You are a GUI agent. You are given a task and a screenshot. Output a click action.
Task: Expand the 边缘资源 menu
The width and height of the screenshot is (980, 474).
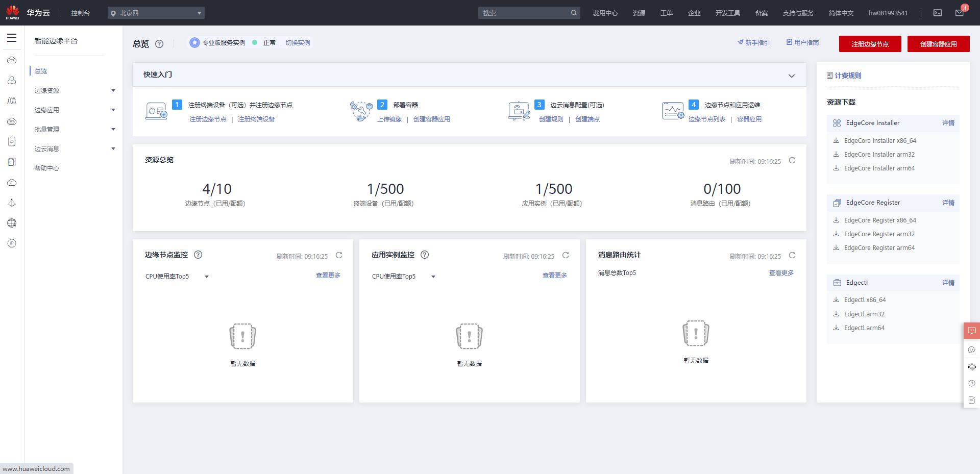[75, 91]
